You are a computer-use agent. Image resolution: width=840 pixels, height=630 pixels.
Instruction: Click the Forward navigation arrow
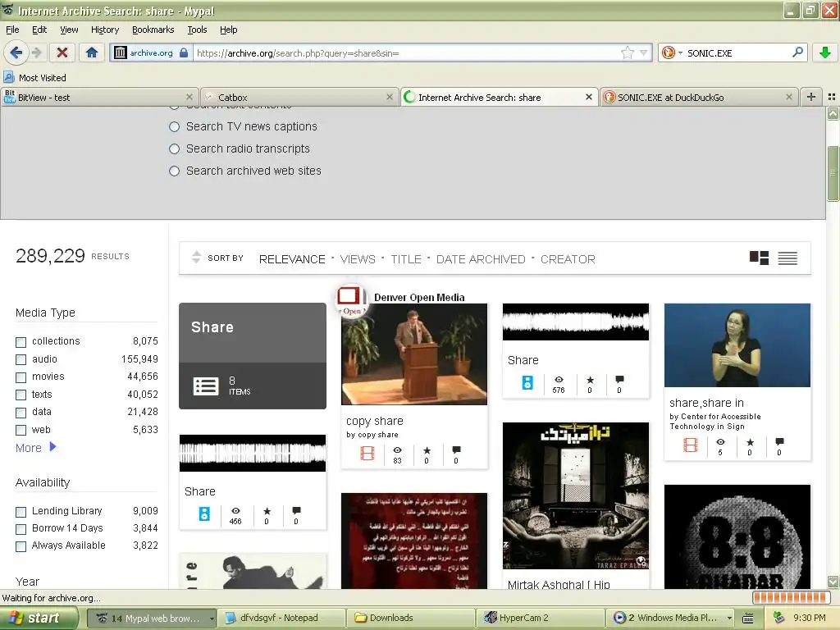coord(36,52)
